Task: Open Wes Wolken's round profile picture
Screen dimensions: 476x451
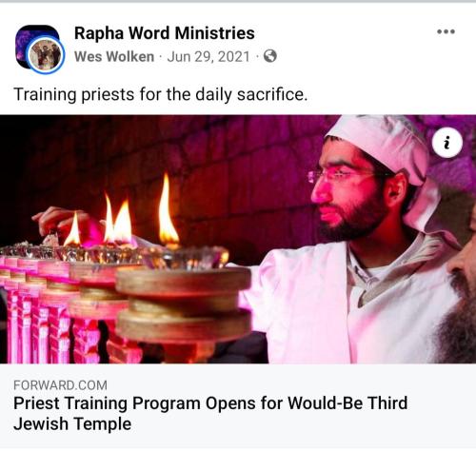Action: (x=46, y=55)
